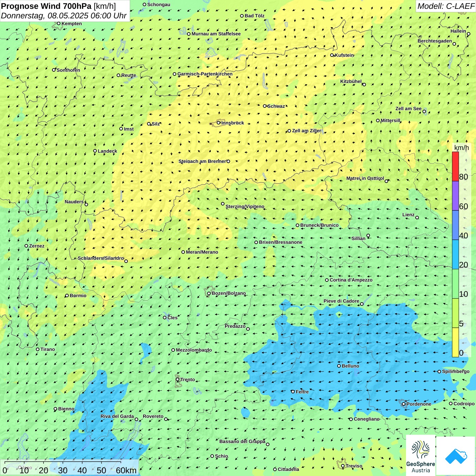Click the Kitzbühel location dot

[x=364, y=84]
